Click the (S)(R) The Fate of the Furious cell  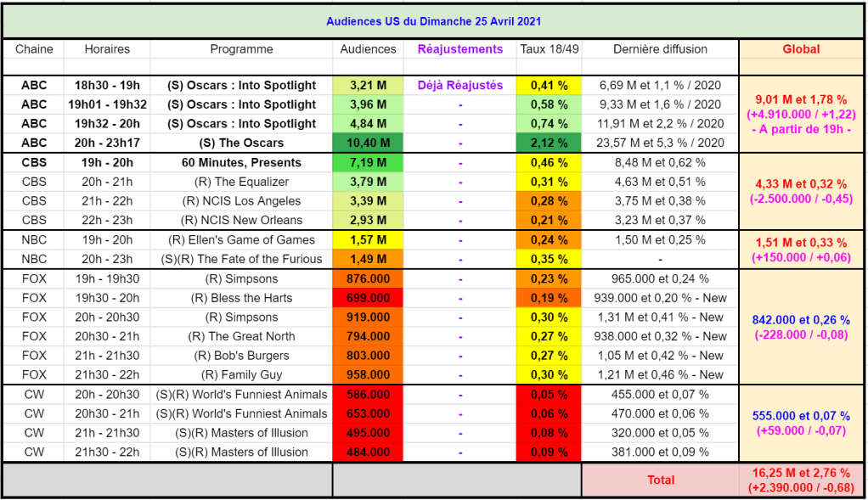click(241, 259)
